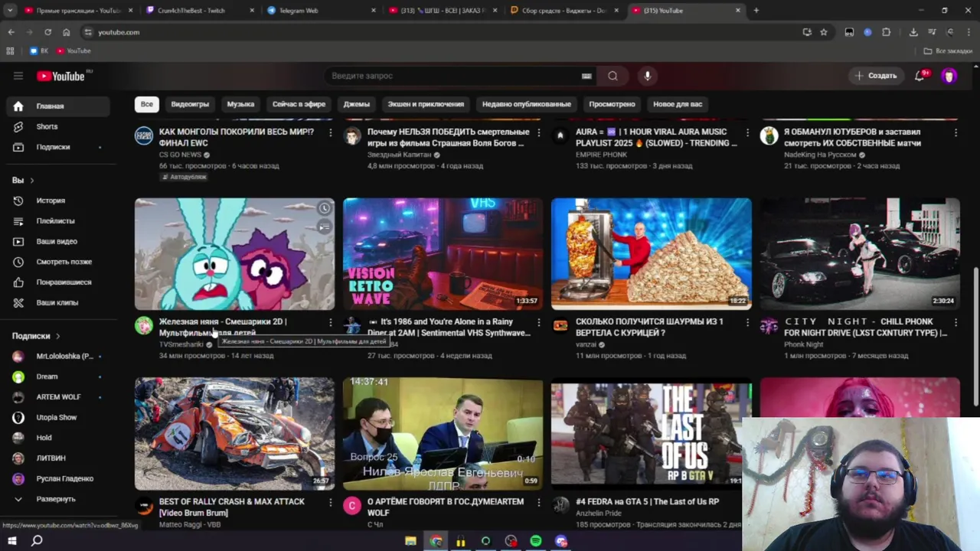Select the Новое для вас chip
980x551 pixels.
pos(678,104)
